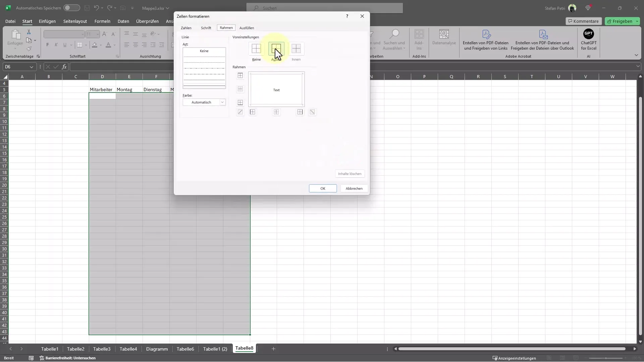
Task: Close the Zellen formatieren dialog
Action: (x=362, y=16)
